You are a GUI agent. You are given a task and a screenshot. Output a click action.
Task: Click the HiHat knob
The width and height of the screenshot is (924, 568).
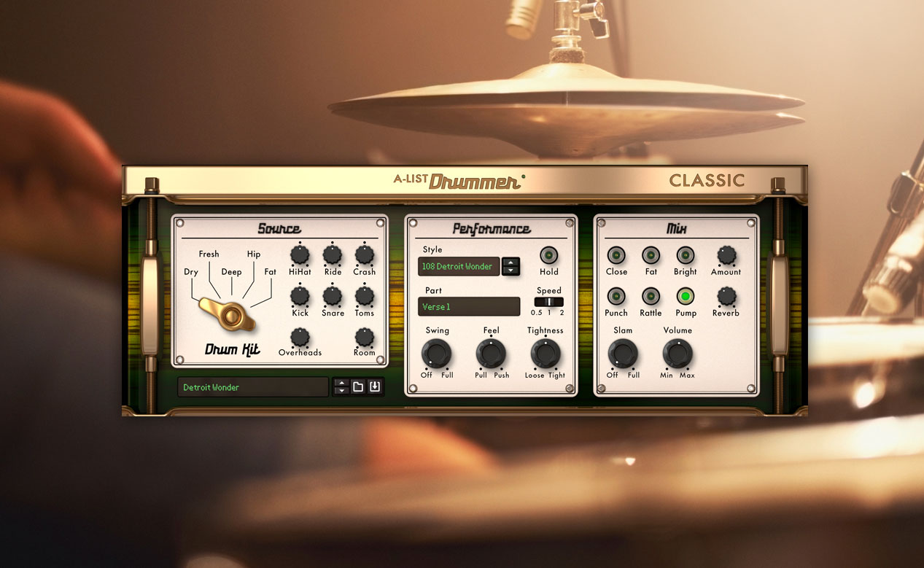300,254
